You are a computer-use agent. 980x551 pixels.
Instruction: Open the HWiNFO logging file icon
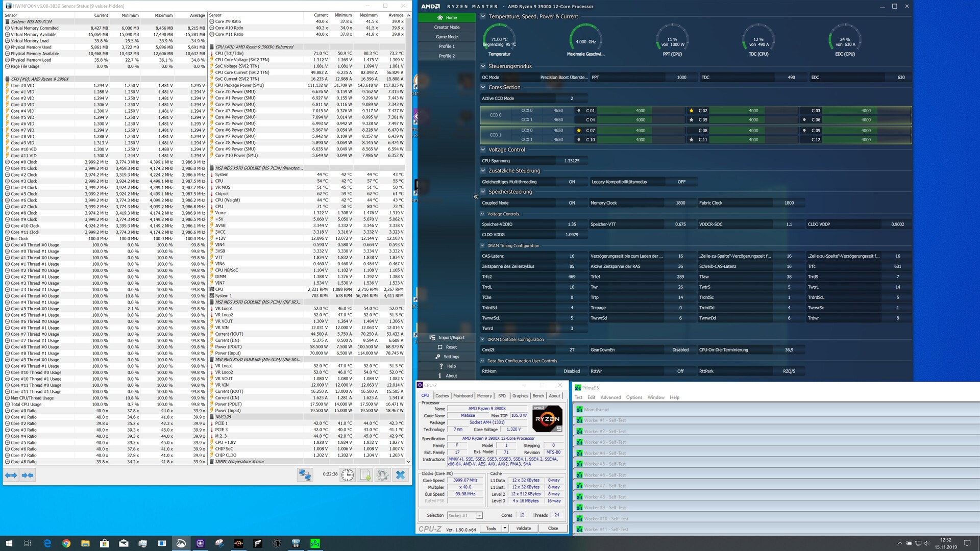tap(365, 475)
